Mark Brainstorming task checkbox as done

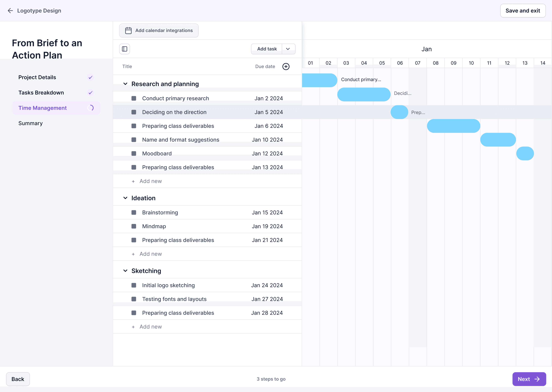point(134,212)
